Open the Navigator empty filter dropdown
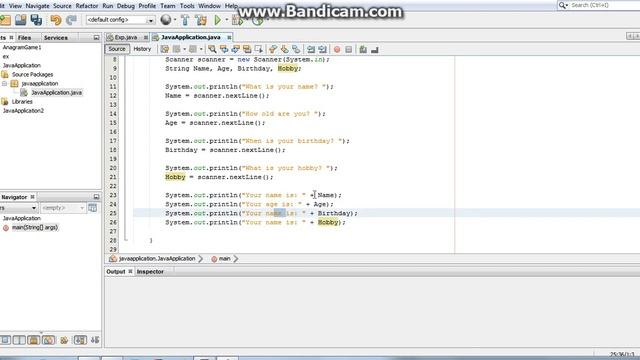 click(x=63, y=208)
